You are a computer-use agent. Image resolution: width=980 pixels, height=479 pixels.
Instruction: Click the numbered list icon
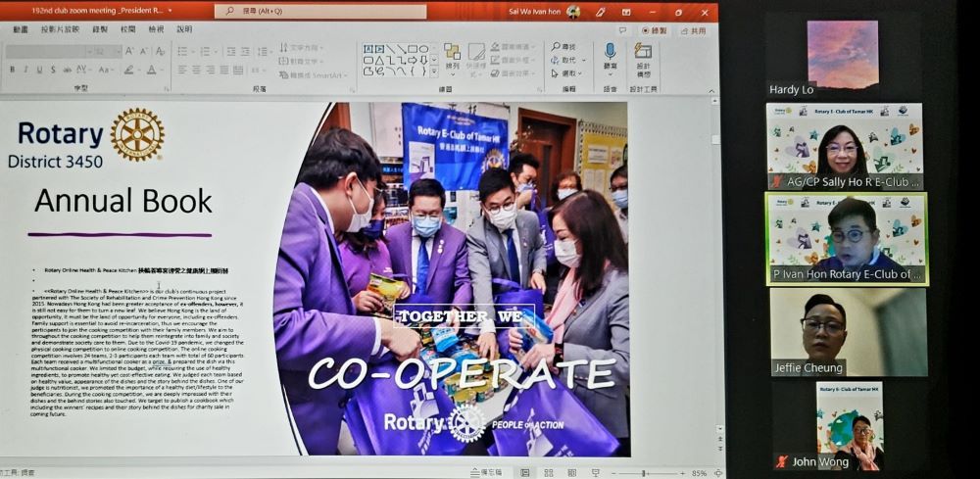[x=207, y=51]
